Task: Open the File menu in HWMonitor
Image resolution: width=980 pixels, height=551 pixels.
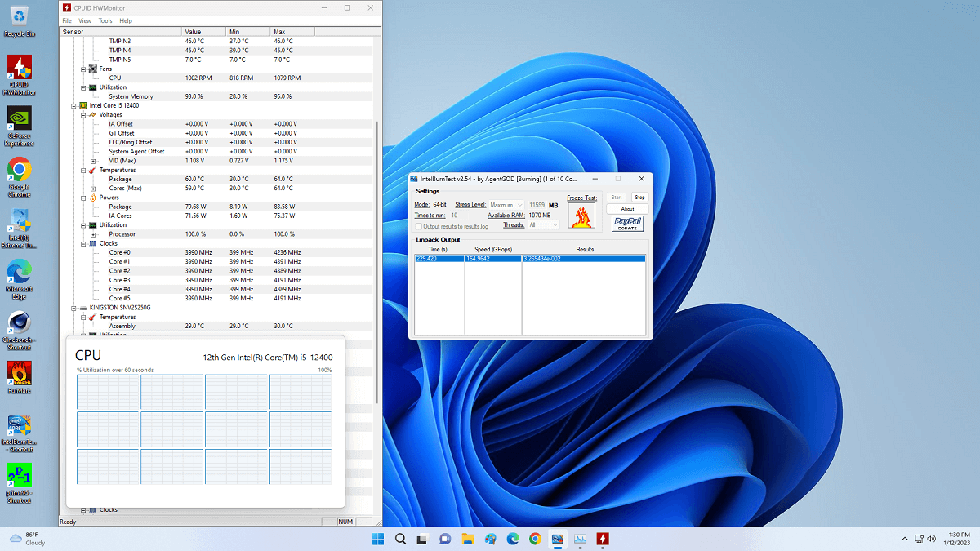Action: pos(67,20)
